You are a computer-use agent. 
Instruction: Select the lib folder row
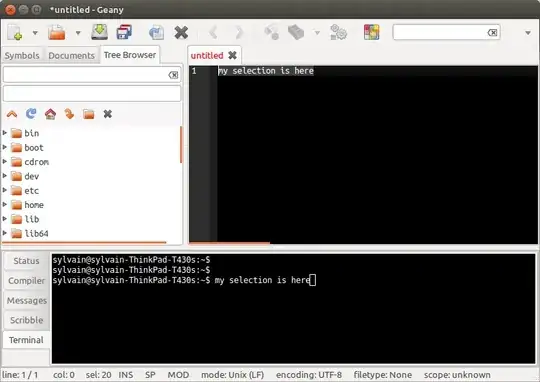(x=91, y=219)
